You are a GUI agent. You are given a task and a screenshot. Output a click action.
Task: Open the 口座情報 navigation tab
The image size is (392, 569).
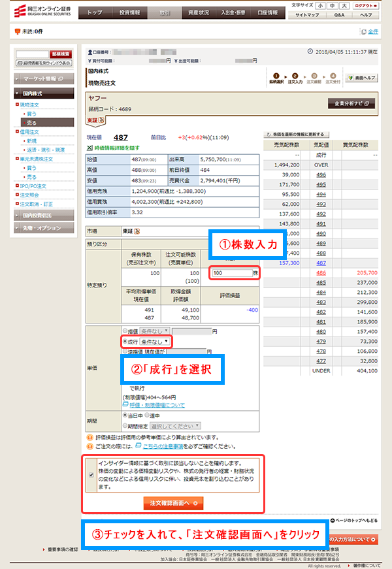pos(268,12)
